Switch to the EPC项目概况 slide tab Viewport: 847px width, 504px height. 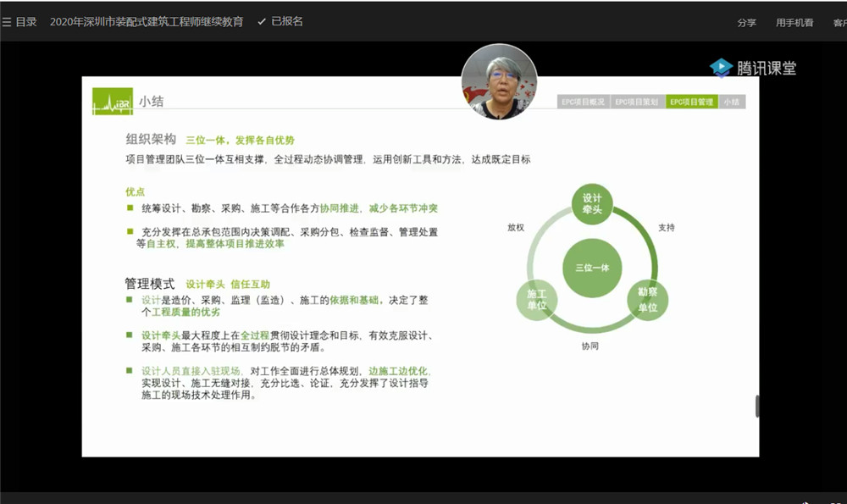point(584,102)
